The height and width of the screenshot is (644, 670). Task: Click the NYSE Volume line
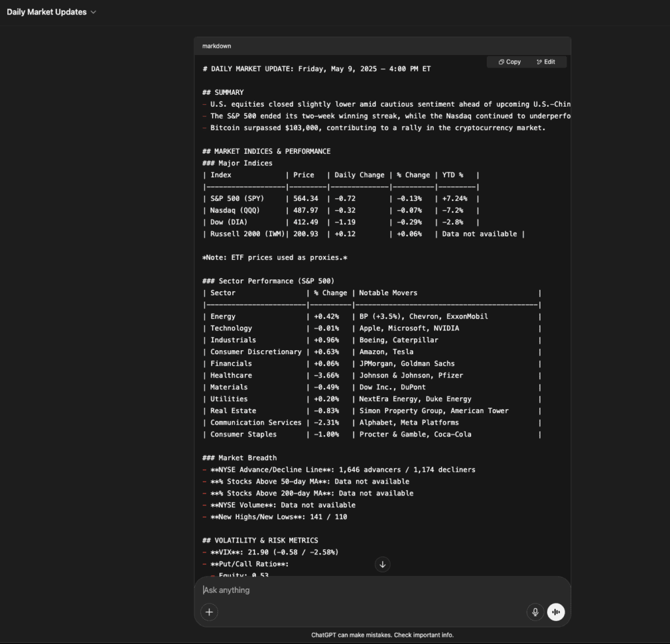click(279, 505)
